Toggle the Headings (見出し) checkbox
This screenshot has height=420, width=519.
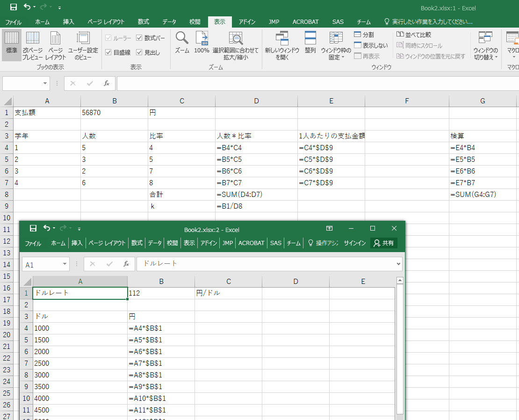[139, 52]
